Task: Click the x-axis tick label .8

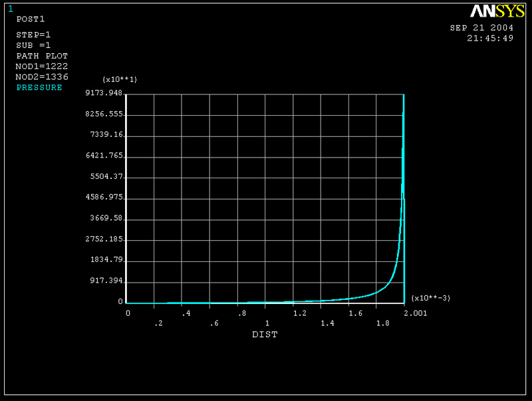Action: [x=242, y=313]
